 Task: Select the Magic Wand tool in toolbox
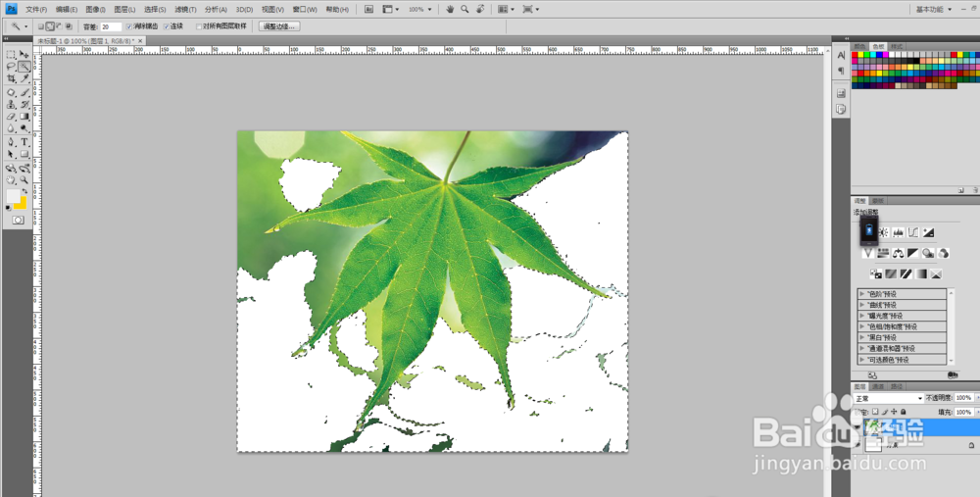[x=24, y=67]
